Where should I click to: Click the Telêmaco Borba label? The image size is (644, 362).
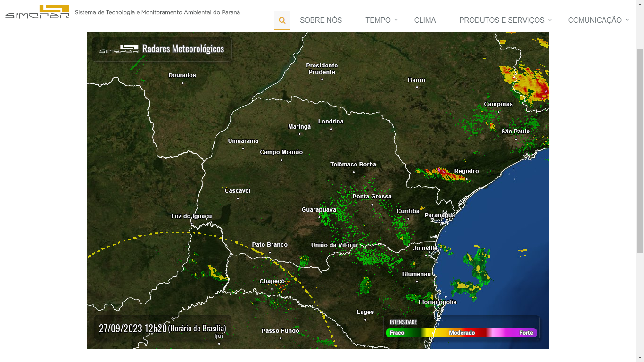tap(353, 165)
